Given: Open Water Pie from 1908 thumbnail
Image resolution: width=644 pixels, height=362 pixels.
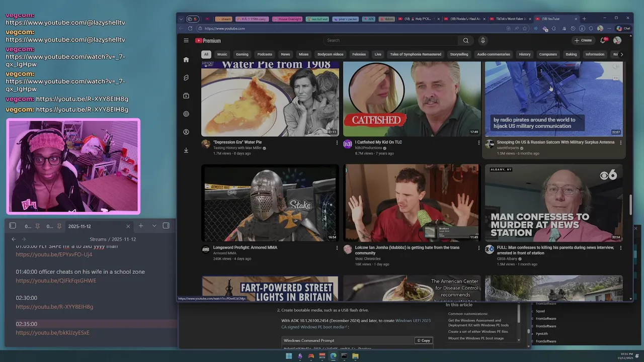Looking at the screenshot, I should pyautogui.click(x=270, y=99).
